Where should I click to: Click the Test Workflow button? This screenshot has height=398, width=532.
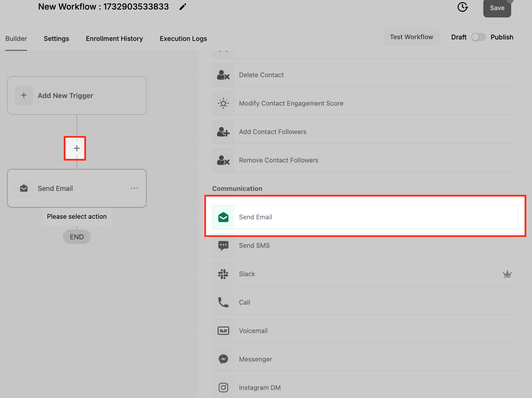(411, 37)
